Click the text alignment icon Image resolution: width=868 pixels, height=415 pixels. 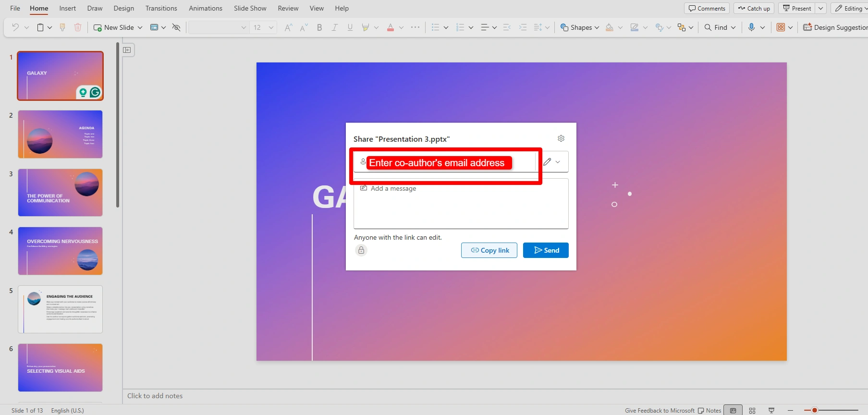point(485,27)
